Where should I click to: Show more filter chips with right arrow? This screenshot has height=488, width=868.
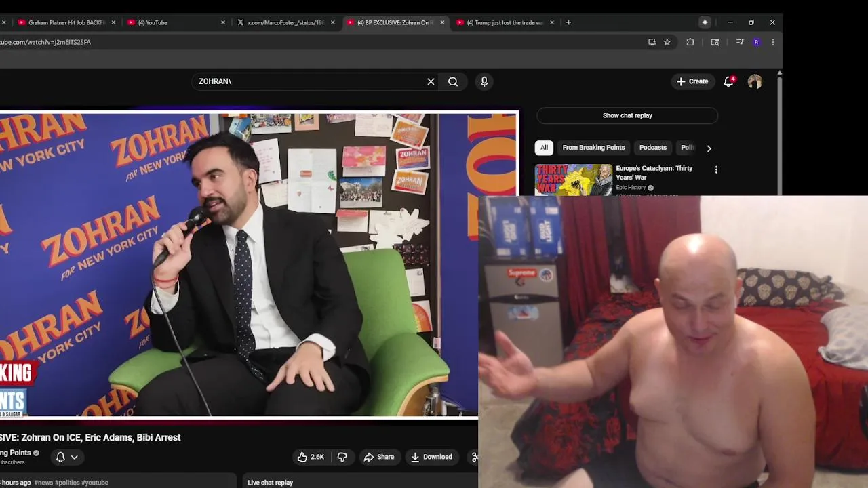click(709, 148)
